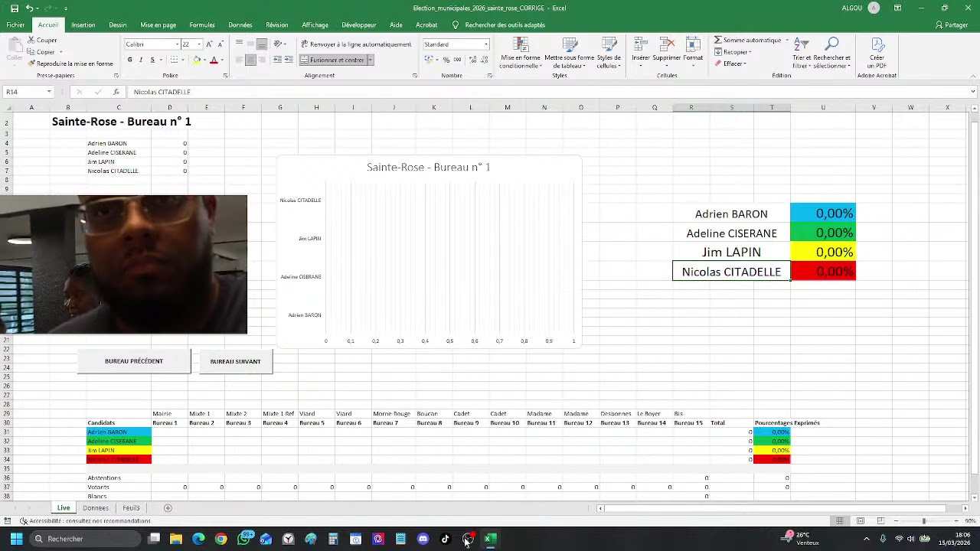Open Discord from the Windows taskbar
This screenshot has width=980, height=551.
click(x=423, y=539)
